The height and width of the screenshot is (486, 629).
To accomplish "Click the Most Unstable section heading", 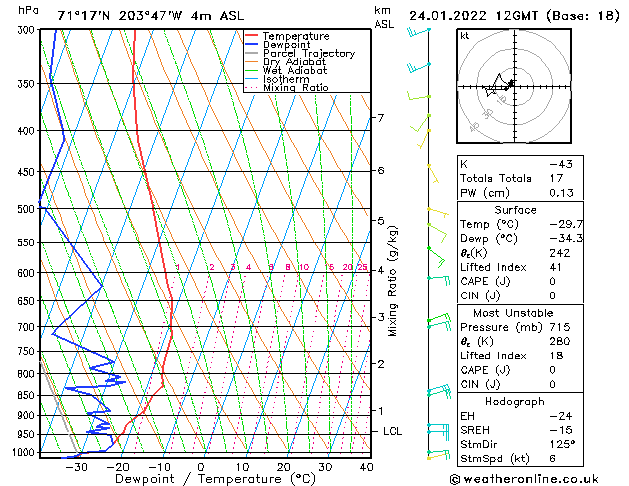I will pyautogui.click(x=513, y=313).
